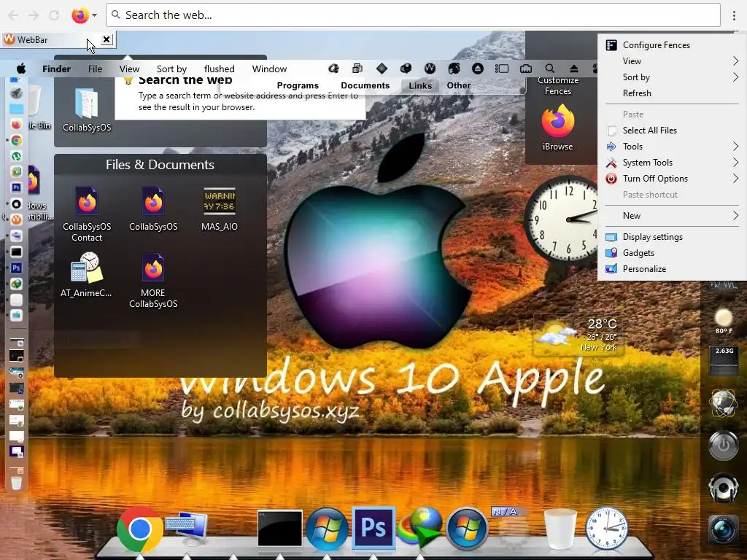Open the CollabSysOS Contact shortcut

pos(87,214)
